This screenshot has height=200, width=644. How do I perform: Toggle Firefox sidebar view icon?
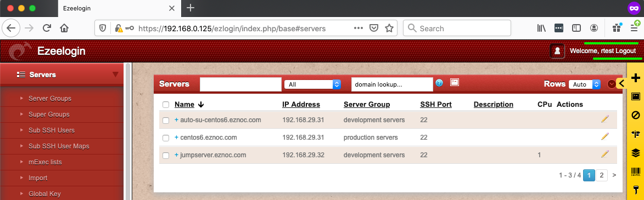576,28
